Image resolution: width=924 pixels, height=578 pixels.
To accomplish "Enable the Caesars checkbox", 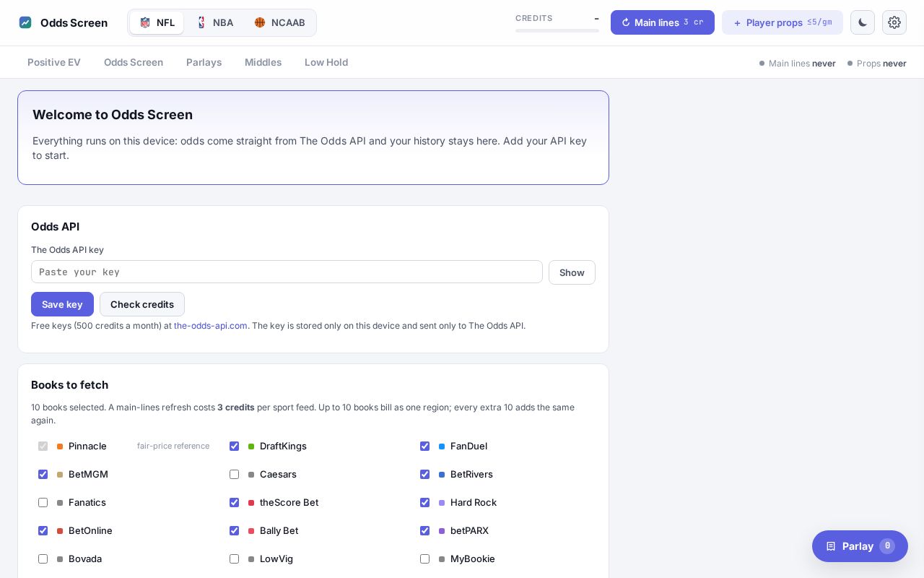I will [234, 475].
